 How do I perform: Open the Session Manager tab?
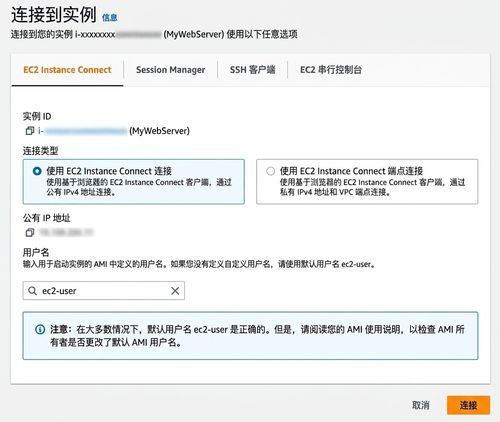tap(170, 70)
